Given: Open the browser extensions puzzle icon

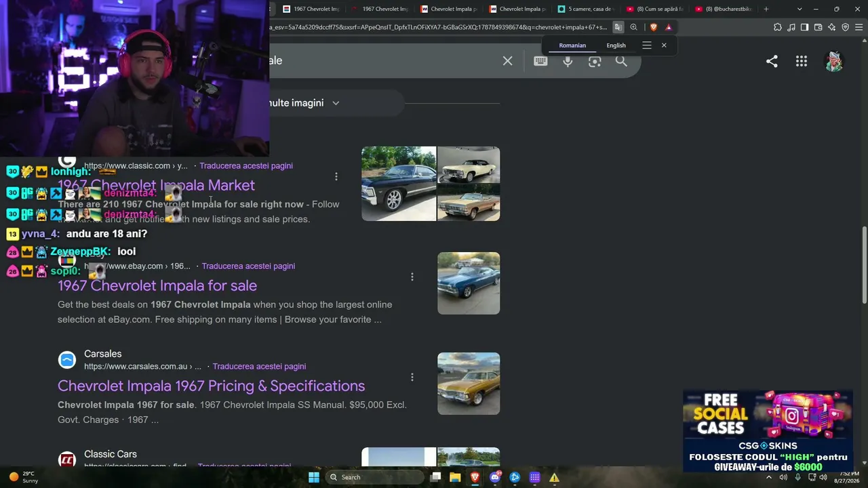Looking at the screenshot, I should pos(777,27).
